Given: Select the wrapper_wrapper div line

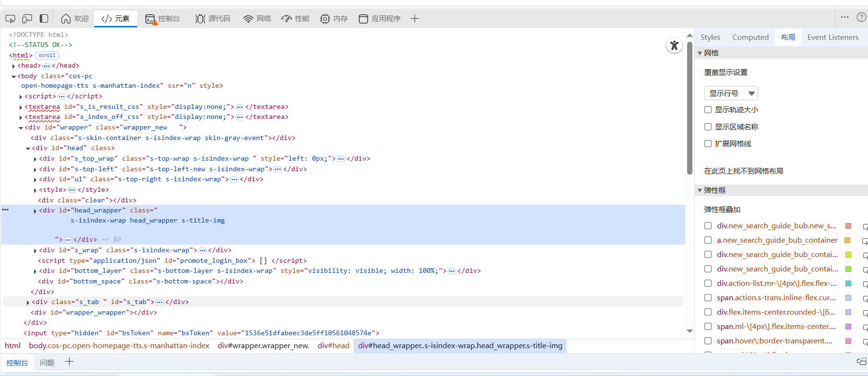Looking at the screenshot, I should (x=94, y=313).
